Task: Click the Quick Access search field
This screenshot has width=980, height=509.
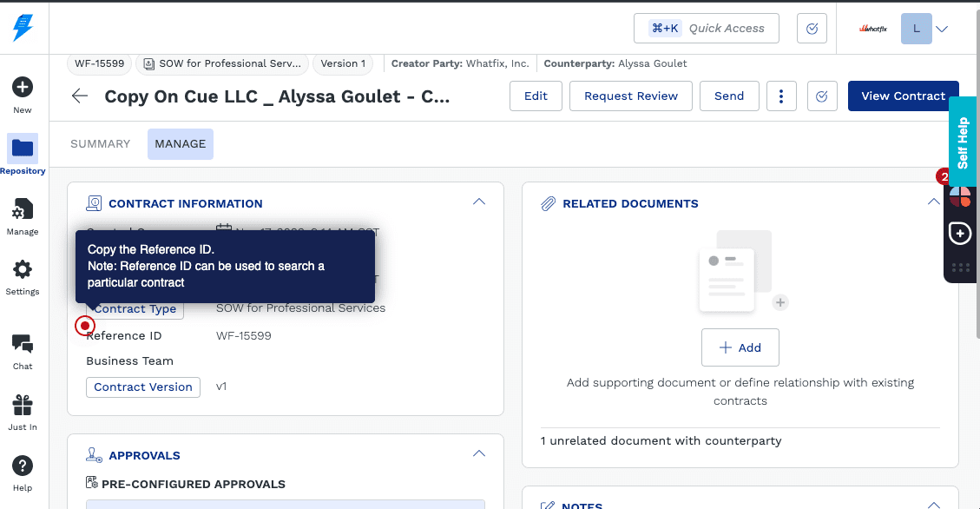Action: pos(726,28)
